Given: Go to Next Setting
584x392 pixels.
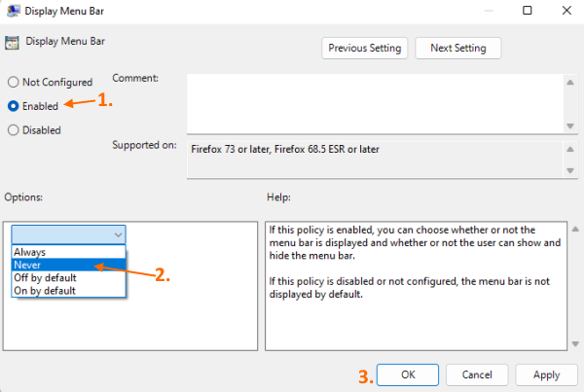Looking at the screenshot, I should click(x=457, y=48).
